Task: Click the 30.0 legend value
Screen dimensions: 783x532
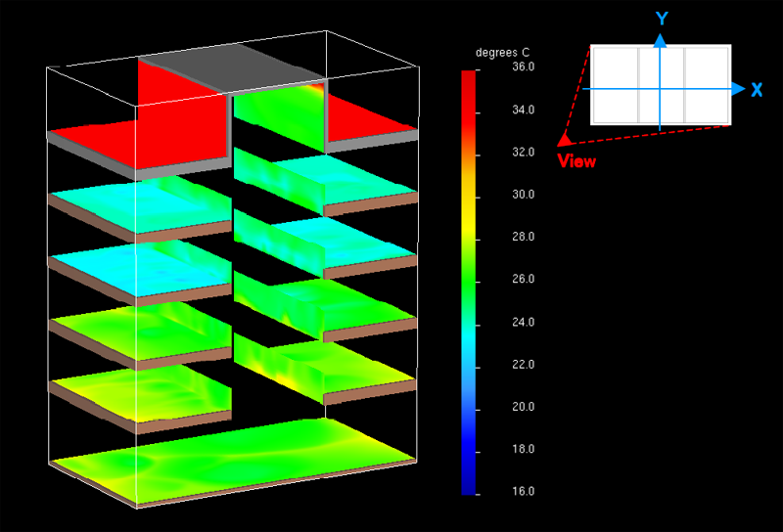Action: click(523, 195)
